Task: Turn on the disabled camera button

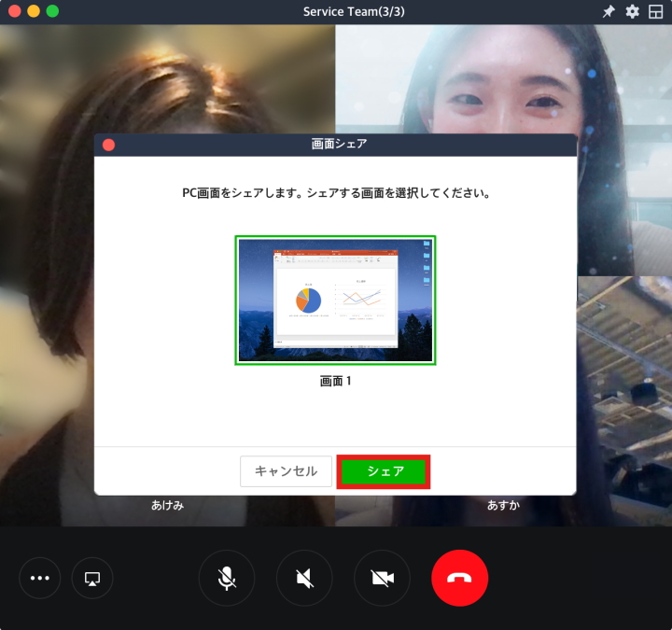Action: [382, 578]
